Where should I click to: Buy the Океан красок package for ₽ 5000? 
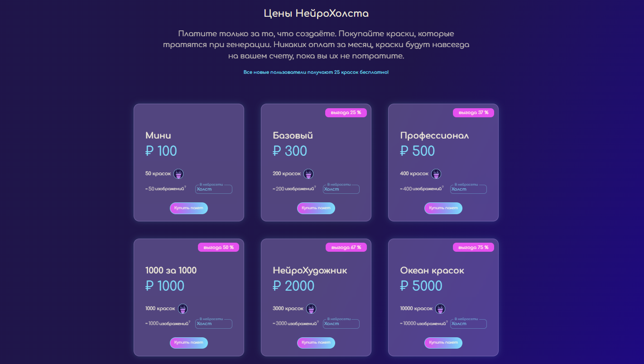point(443,343)
